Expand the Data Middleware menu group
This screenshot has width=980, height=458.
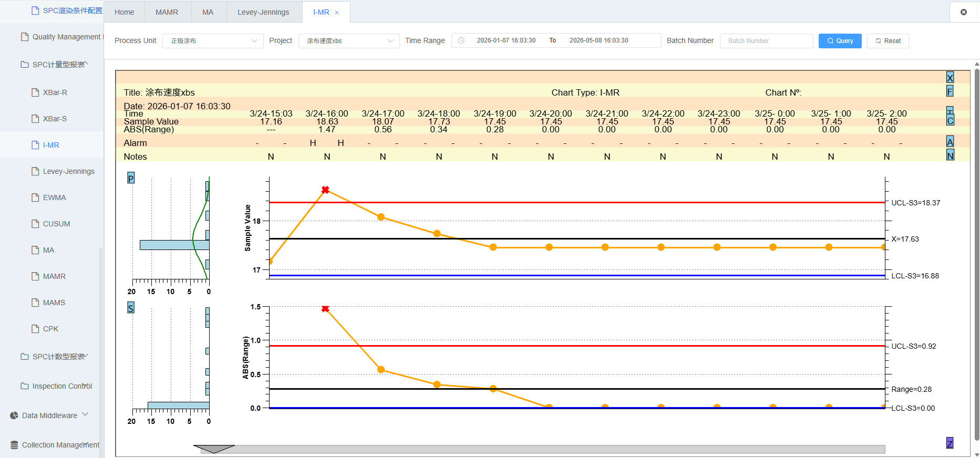coord(53,415)
